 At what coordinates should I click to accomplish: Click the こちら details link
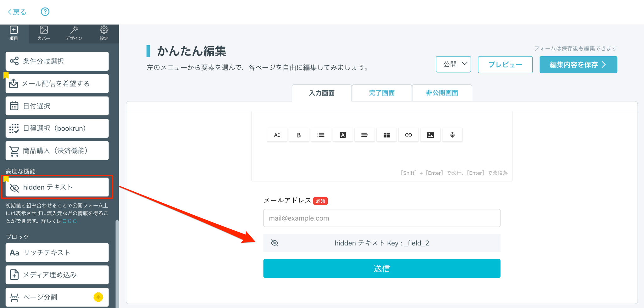pyautogui.click(x=69, y=221)
